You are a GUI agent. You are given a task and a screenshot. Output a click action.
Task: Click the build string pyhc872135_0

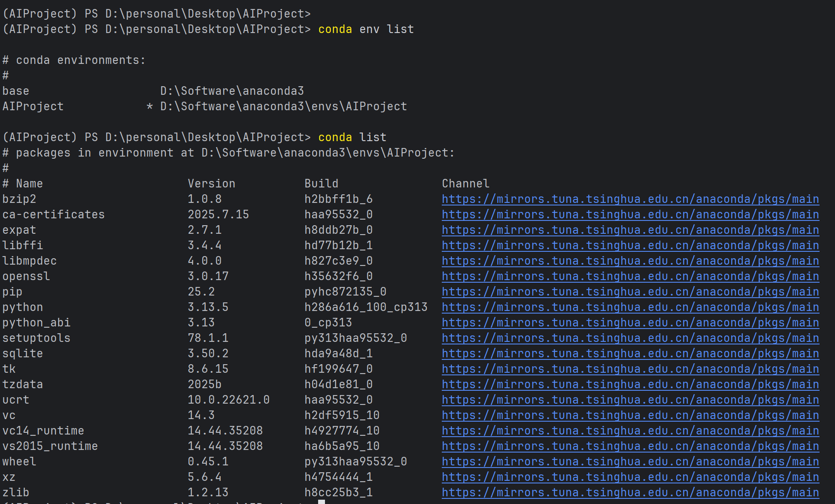tap(345, 292)
